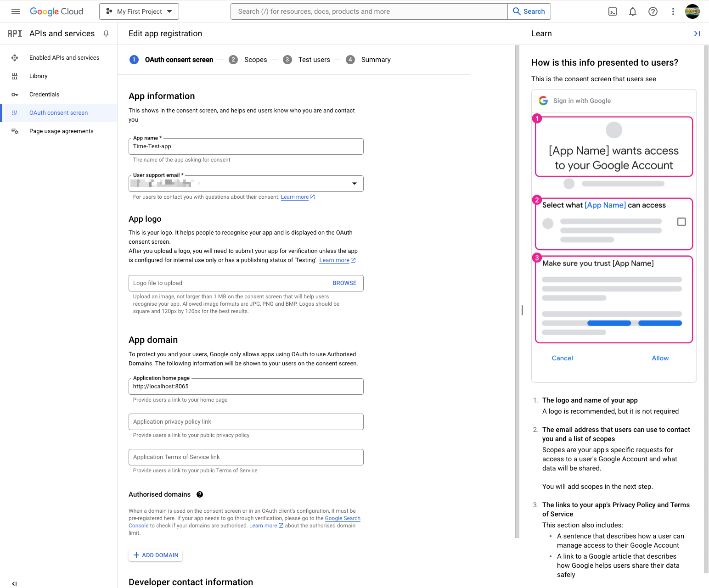Viewport: 709px width, 588px height.
Task: Click the Learn panel scrollbar
Action: [706, 310]
